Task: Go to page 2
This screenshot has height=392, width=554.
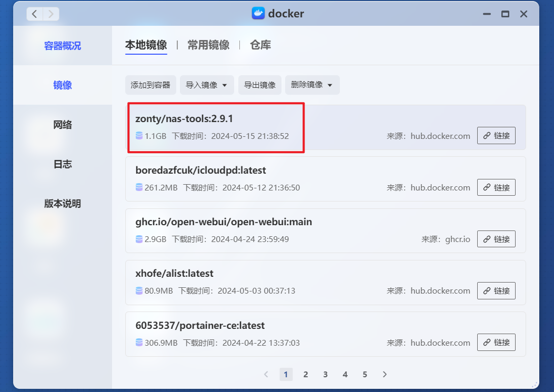Action: (x=306, y=374)
